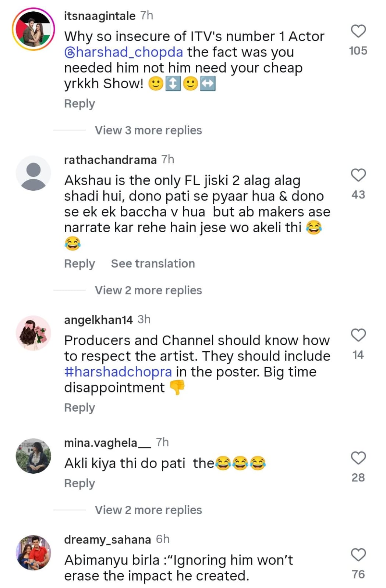Expand 3 more replies under itsnaagintale
This screenshot has height=588, width=386.
[148, 130]
